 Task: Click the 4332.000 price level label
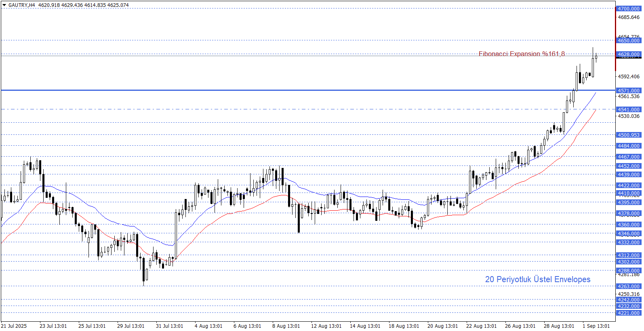[629, 243]
